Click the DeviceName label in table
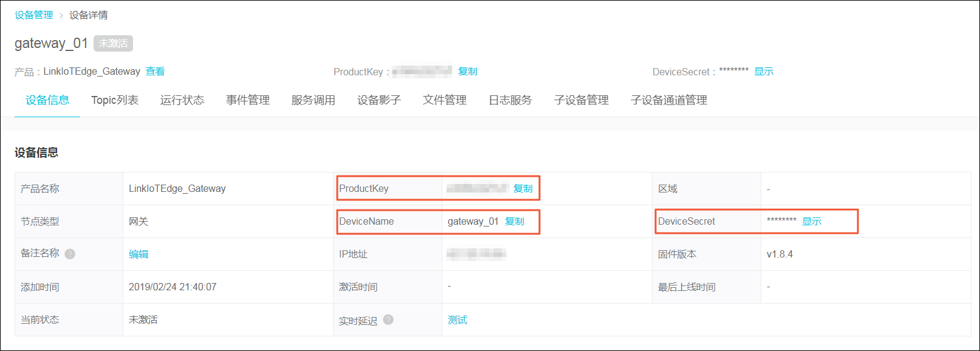 coord(366,221)
